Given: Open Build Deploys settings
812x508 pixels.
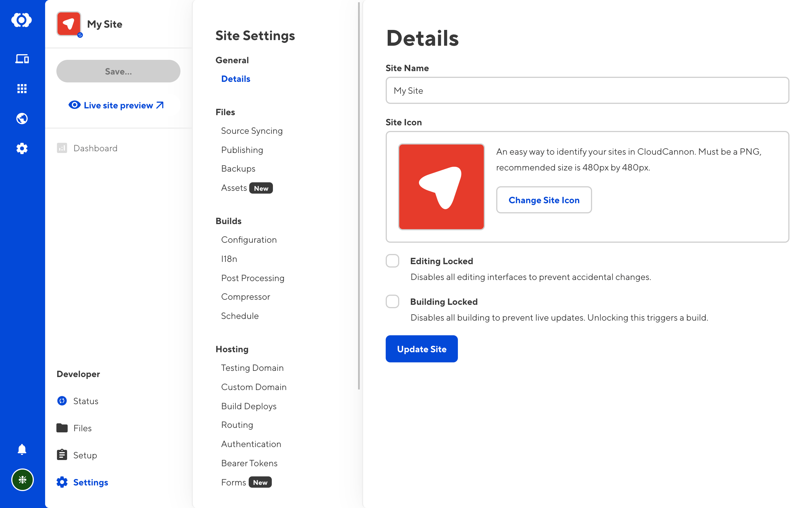Looking at the screenshot, I should pos(249,406).
